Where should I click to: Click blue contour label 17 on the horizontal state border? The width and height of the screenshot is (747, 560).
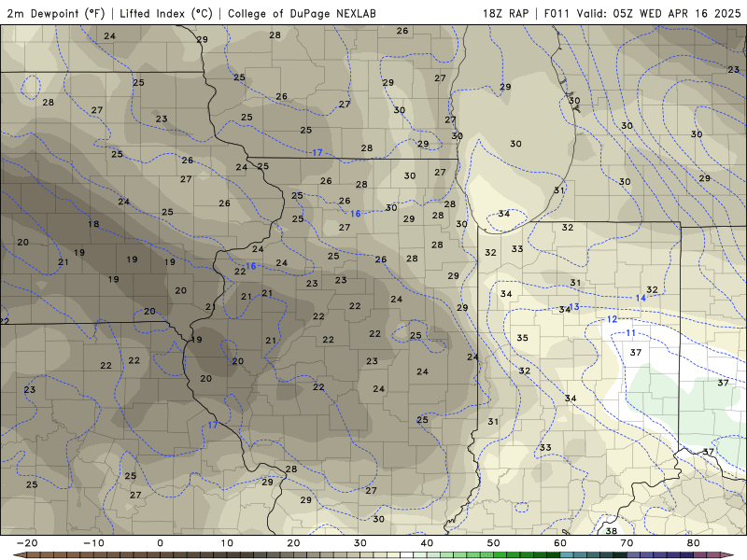317,153
